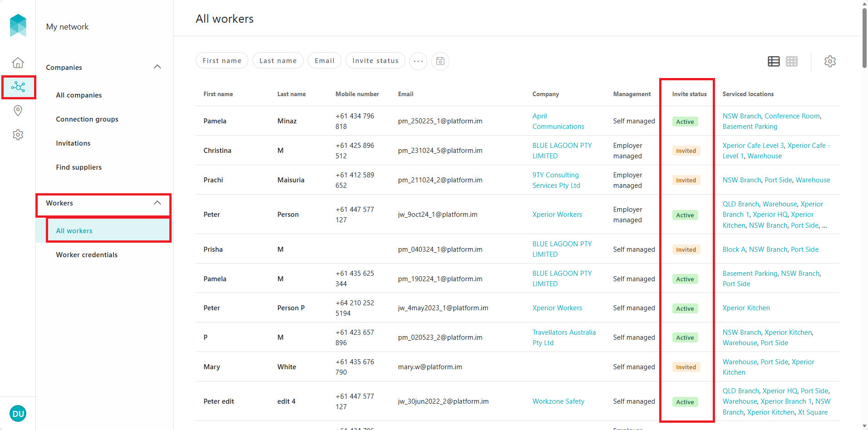Click email mary.w@platform.im
Viewport: 868px width, 430px height.
(430, 367)
